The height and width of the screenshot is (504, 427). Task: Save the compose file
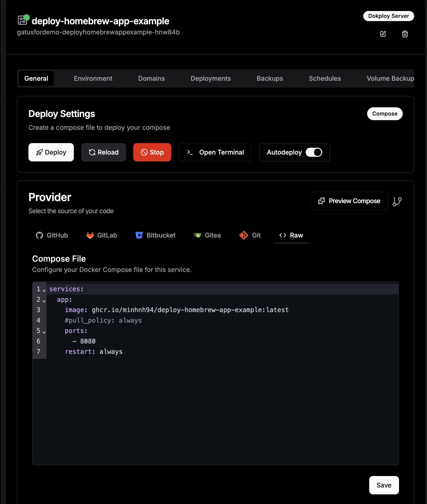[384, 485]
